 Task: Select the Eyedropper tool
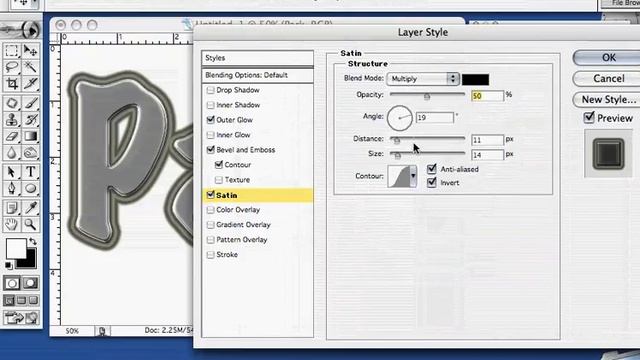[31, 208]
